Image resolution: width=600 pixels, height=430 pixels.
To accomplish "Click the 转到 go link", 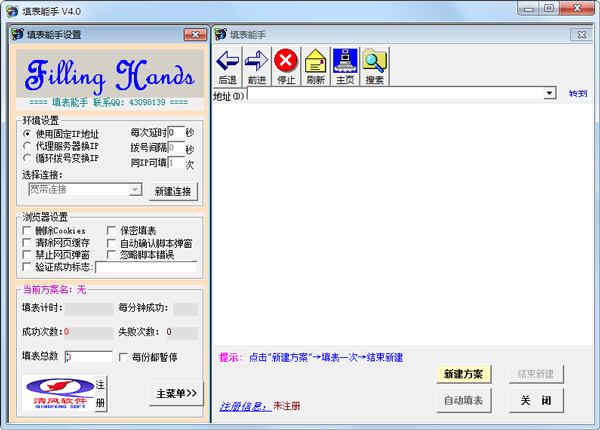I will coord(577,93).
